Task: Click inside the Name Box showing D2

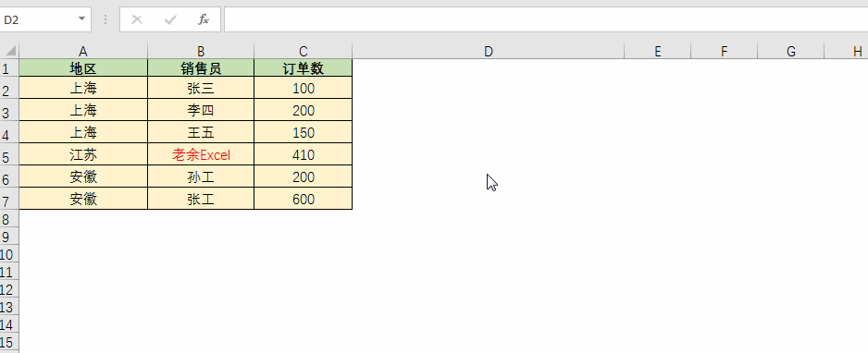Action: click(x=38, y=20)
